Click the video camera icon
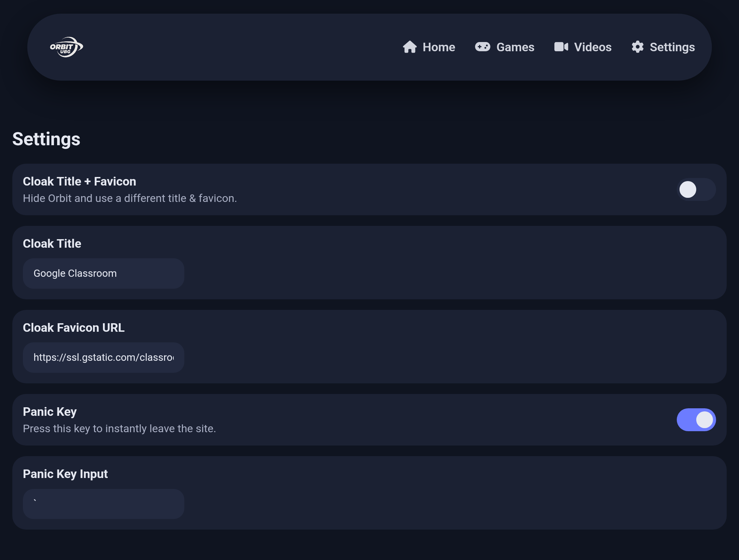This screenshot has width=739, height=560. point(561,47)
